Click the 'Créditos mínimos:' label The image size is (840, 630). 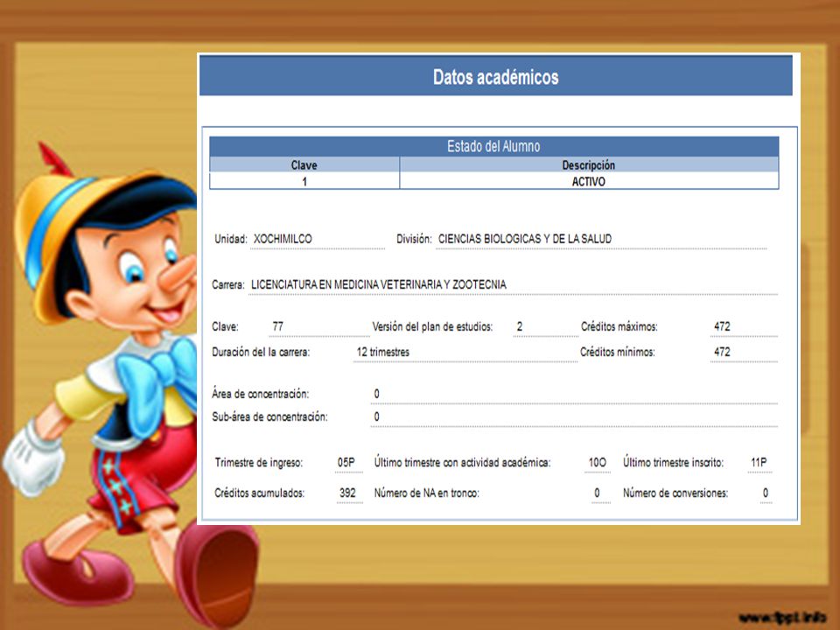pyautogui.click(x=618, y=352)
